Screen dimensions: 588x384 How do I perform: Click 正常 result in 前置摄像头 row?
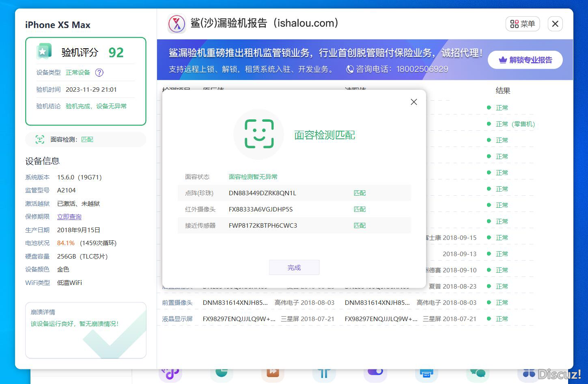(502, 303)
